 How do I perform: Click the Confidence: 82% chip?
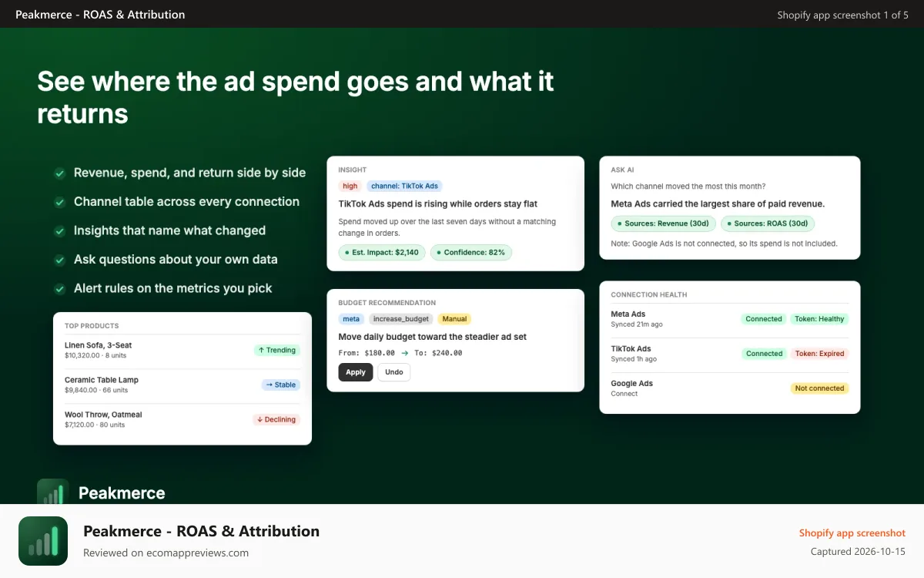coord(471,252)
